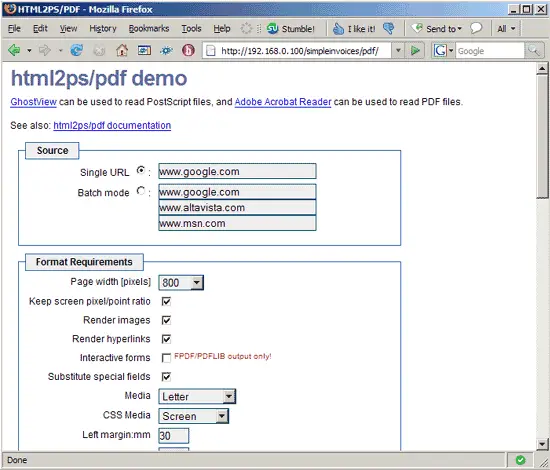Click the browser address bar URL
This screenshot has width=550, height=470.
(300, 51)
